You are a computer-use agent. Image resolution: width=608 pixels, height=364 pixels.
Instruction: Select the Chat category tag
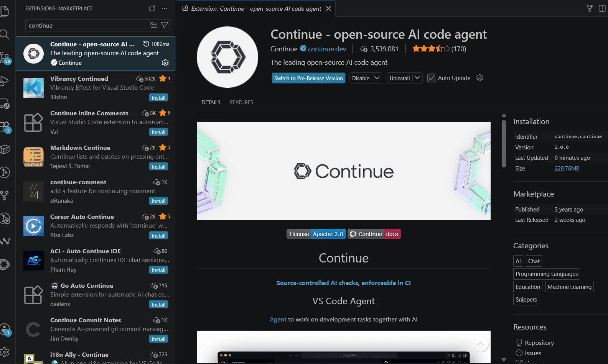pos(534,261)
